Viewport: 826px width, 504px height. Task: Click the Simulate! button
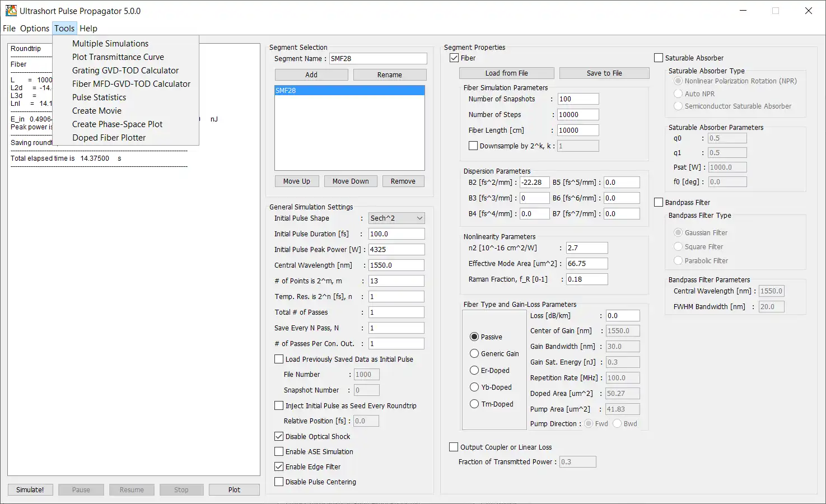click(x=30, y=489)
